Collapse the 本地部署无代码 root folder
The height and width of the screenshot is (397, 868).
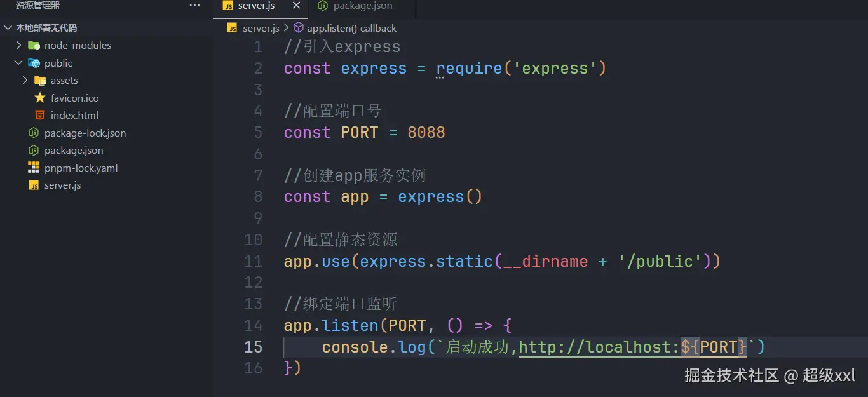(8, 28)
